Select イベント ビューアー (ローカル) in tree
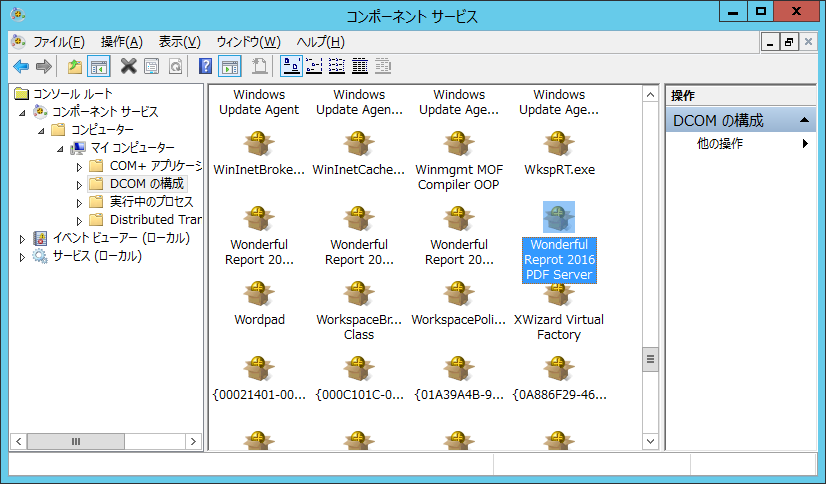 [x=121, y=238]
